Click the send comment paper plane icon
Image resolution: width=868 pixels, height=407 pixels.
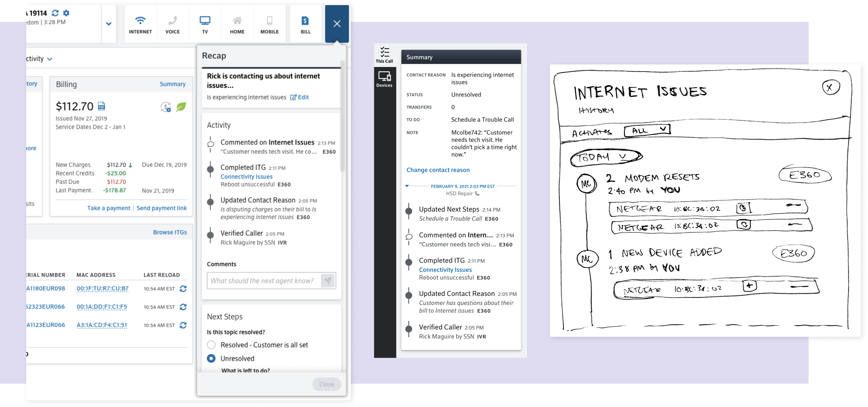tap(328, 281)
